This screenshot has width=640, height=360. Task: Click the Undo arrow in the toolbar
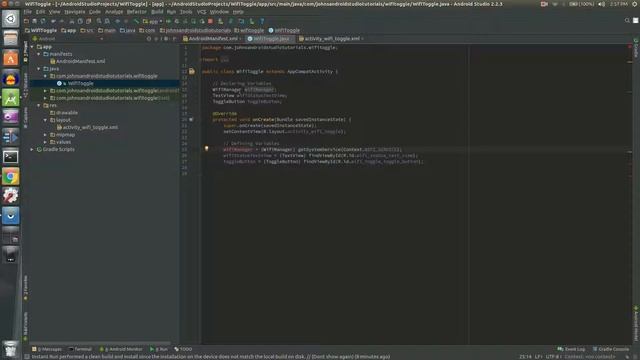53,21
